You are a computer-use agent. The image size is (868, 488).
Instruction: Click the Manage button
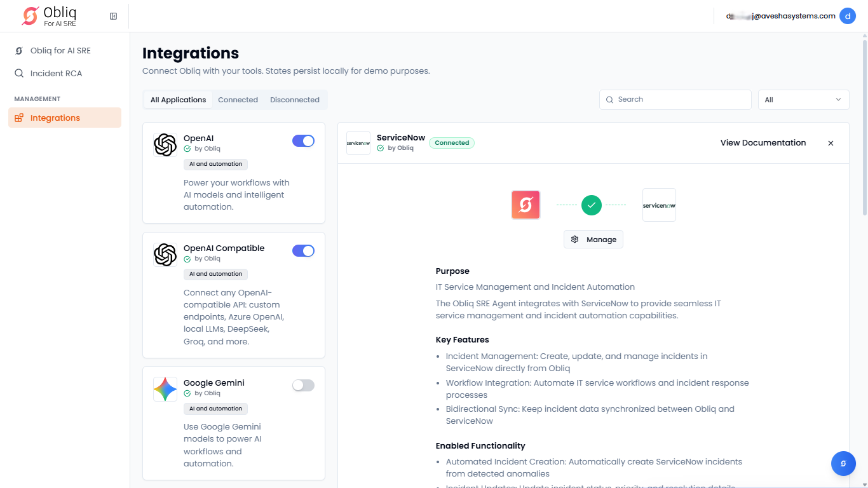click(x=593, y=240)
